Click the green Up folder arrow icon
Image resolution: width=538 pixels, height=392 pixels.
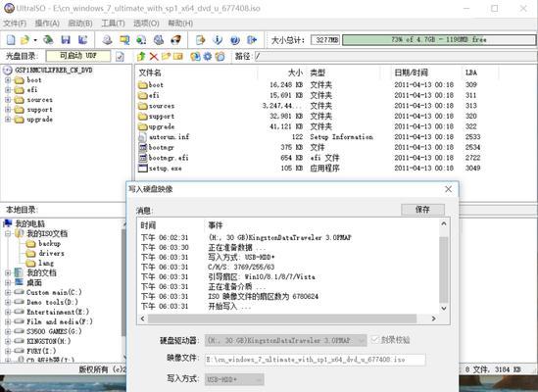pyautogui.click(x=141, y=56)
